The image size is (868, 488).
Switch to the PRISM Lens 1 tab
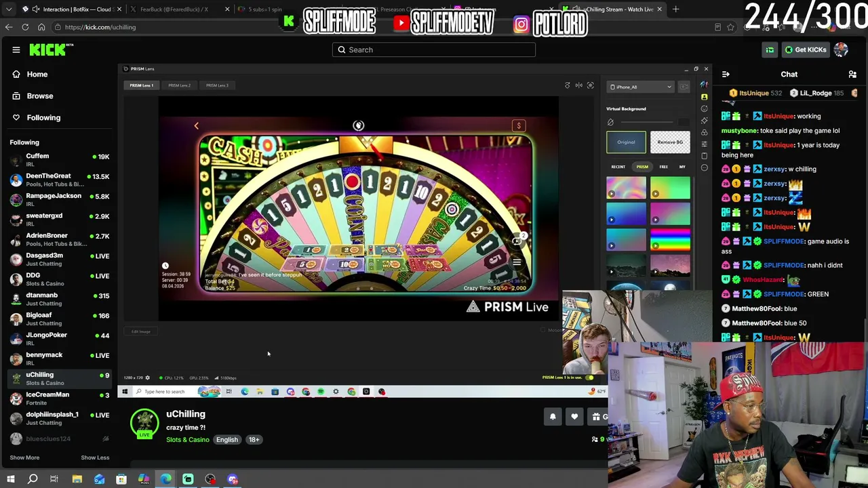tap(142, 85)
